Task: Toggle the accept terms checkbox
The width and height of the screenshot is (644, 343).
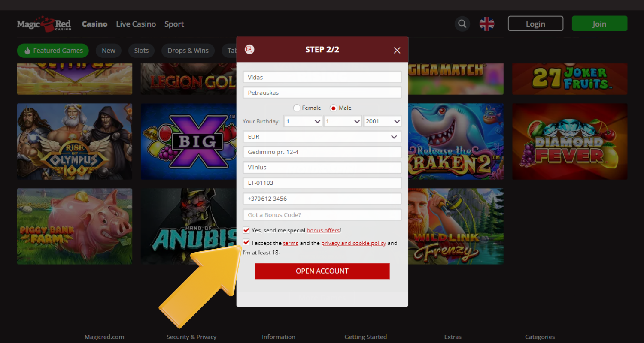Action: (x=246, y=243)
